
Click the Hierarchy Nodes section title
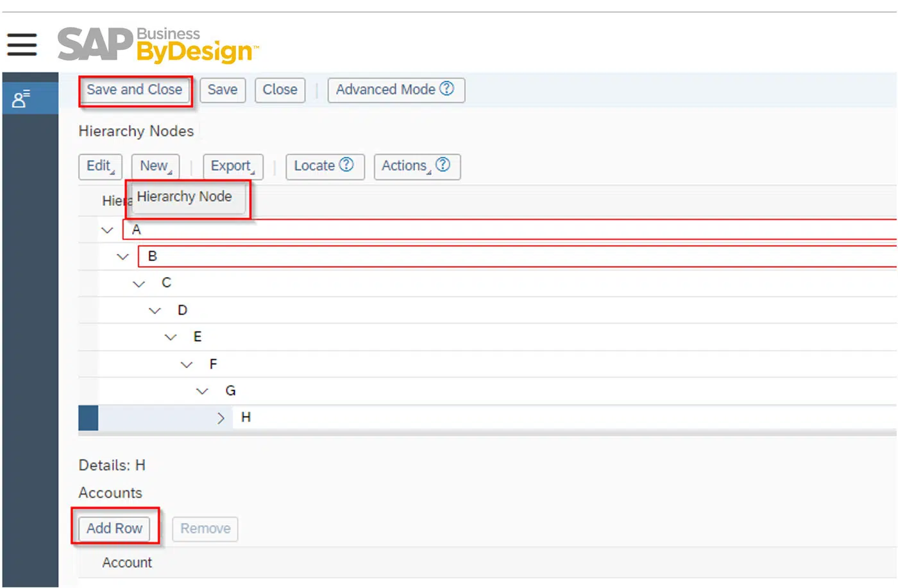point(136,131)
